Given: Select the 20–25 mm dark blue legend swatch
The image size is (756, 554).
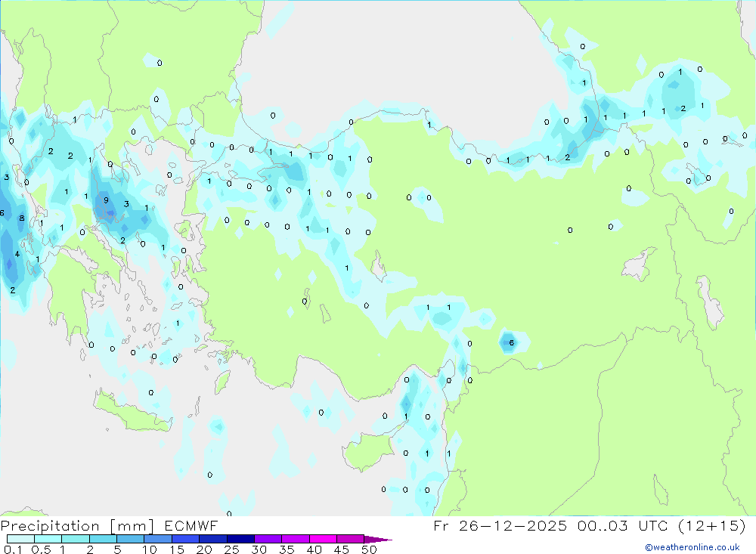Looking at the screenshot, I should pos(212,539).
